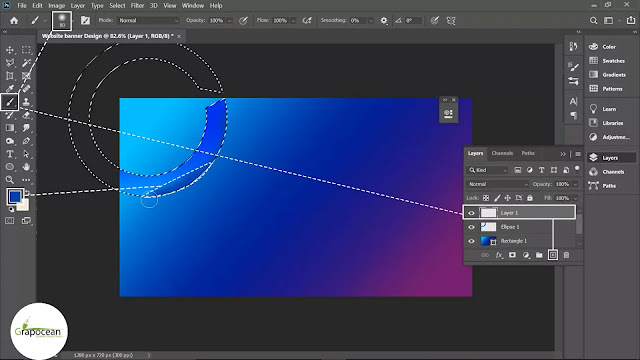
Task: Switch to the Channels tab
Action: coord(502,153)
